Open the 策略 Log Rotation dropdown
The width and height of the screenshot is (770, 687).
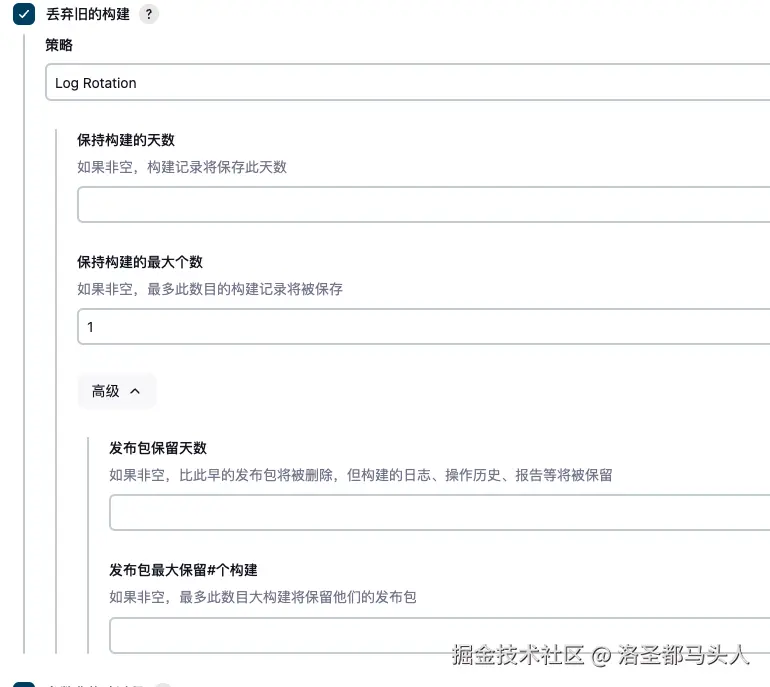tap(400, 83)
